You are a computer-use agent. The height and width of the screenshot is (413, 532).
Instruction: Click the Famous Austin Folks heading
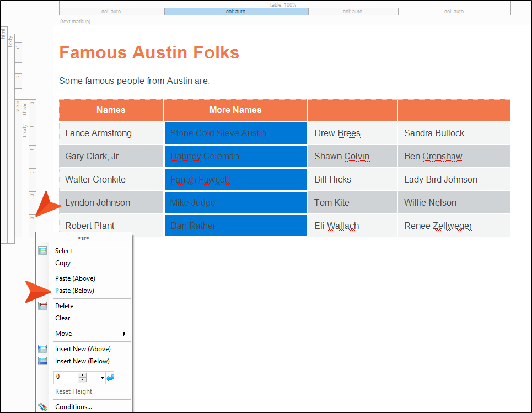tap(149, 52)
